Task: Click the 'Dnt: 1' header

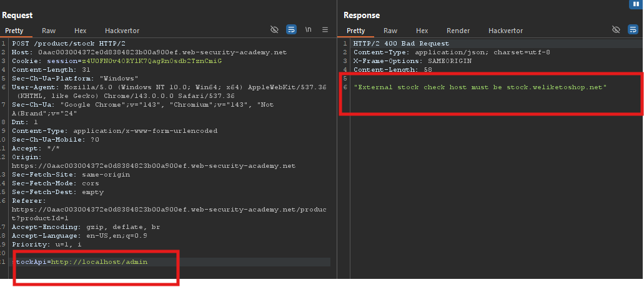Action: pyautogui.click(x=24, y=122)
